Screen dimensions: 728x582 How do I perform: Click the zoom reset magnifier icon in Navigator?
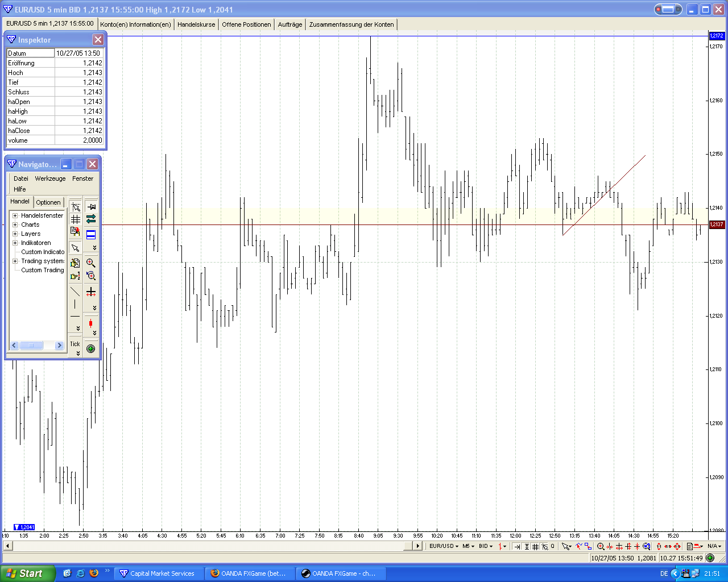tap(91, 276)
